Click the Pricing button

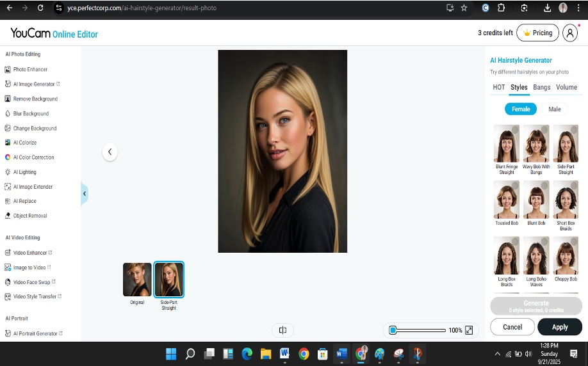coord(537,33)
